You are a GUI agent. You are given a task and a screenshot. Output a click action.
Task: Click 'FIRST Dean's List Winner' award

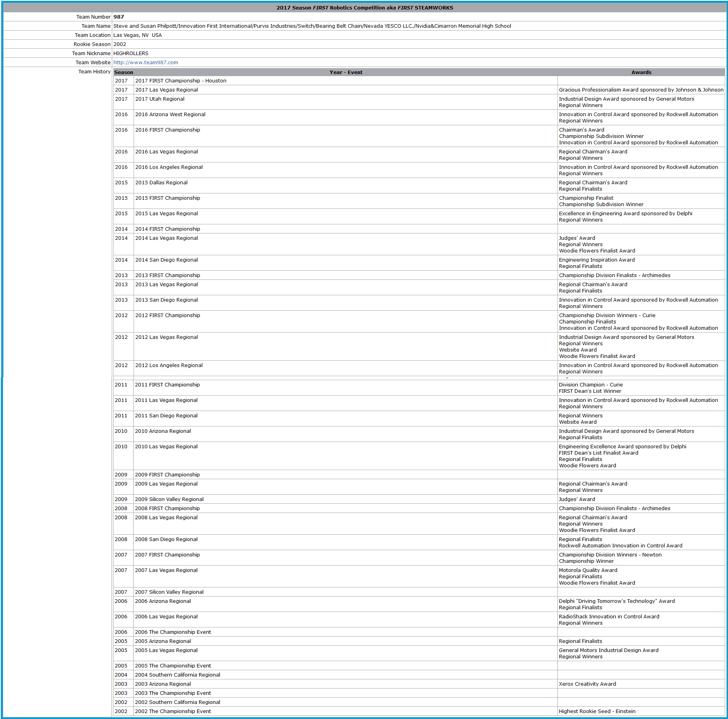coord(590,391)
